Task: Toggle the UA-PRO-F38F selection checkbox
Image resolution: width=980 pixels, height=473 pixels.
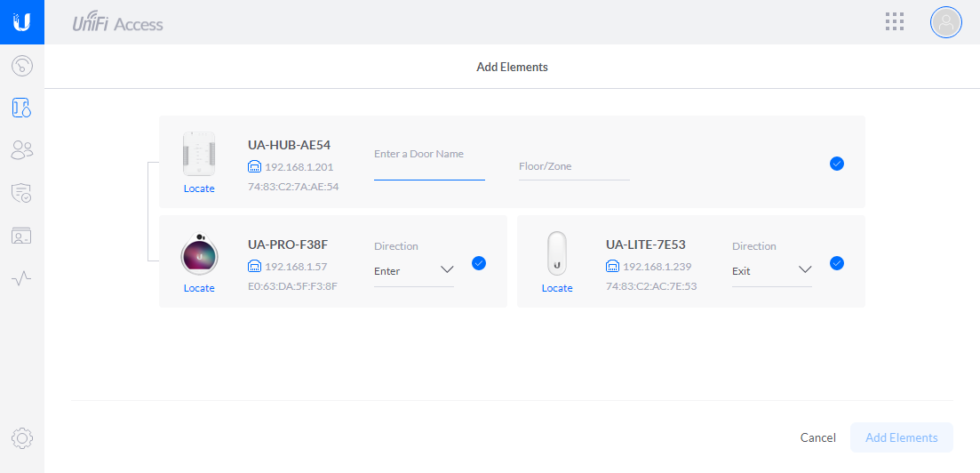Action: point(479,263)
